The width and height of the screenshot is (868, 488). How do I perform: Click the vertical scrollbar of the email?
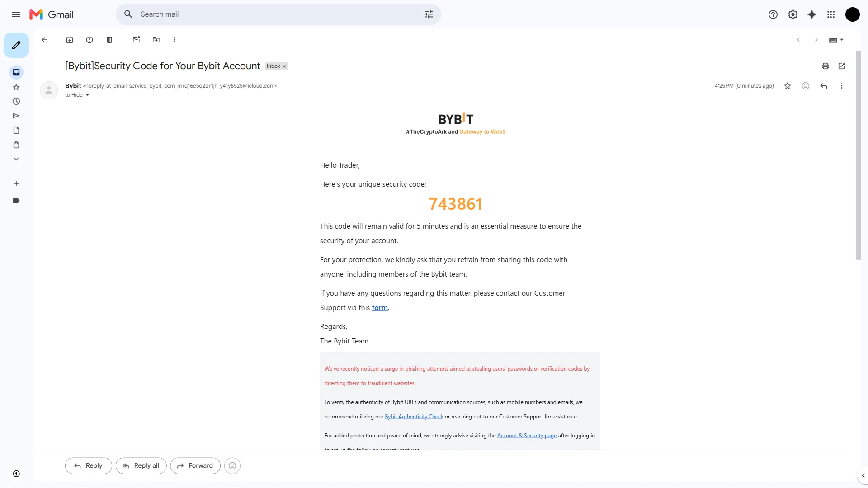click(x=858, y=155)
